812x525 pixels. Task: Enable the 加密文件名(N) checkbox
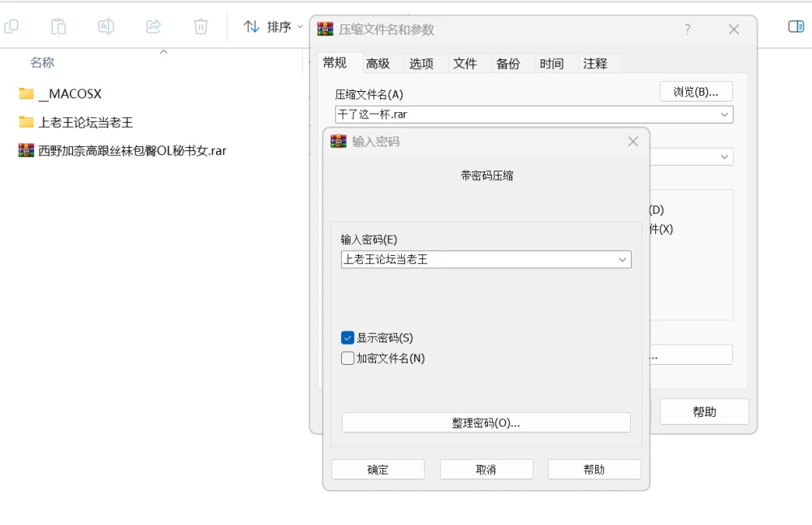(x=348, y=358)
